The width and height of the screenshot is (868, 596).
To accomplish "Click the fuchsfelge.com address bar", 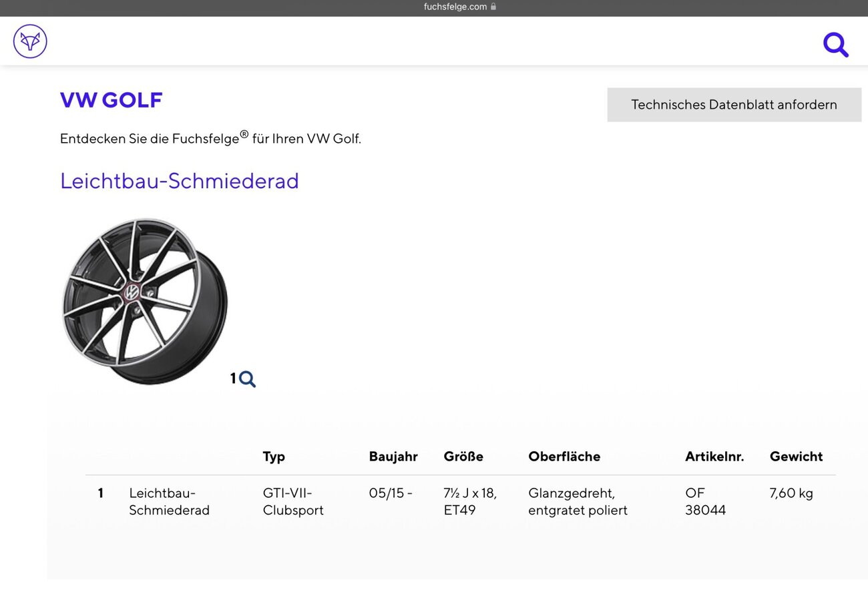I will (x=460, y=7).
